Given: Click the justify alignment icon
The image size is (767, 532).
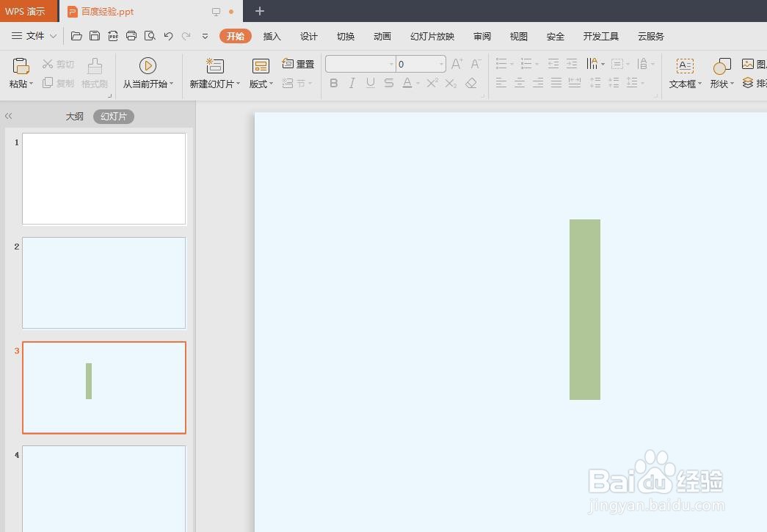Looking at the screenshot, I should point(556,83).
